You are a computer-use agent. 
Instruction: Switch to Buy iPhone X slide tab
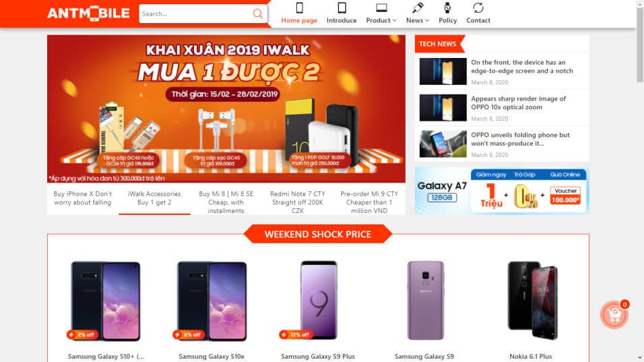tap(83, 198)
